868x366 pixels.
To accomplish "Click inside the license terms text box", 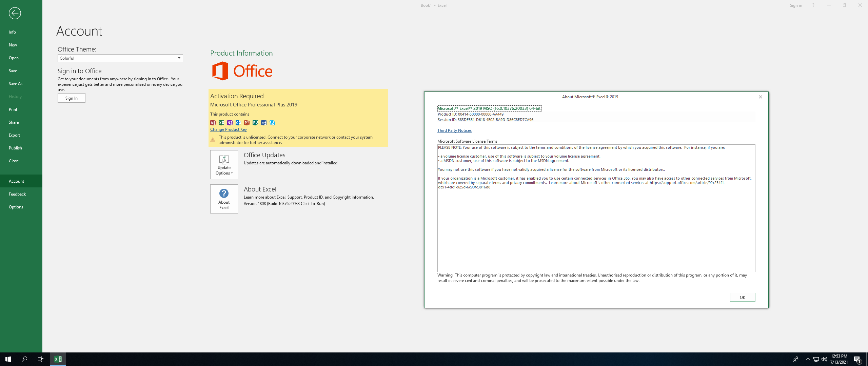I will [x=596, y=208].
